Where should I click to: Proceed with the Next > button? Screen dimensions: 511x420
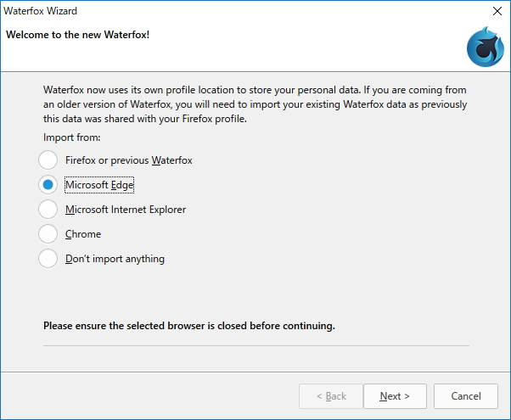395,395
